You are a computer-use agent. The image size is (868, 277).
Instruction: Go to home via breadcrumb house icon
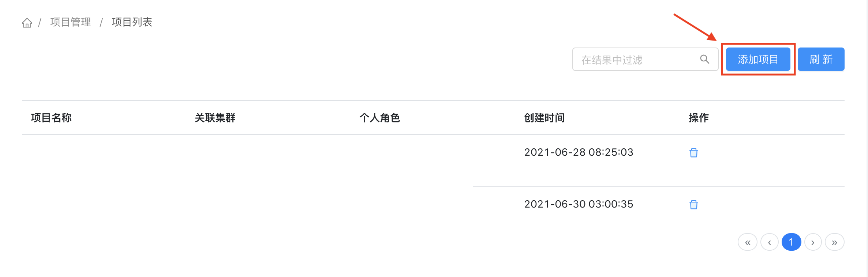click(27, 23)
